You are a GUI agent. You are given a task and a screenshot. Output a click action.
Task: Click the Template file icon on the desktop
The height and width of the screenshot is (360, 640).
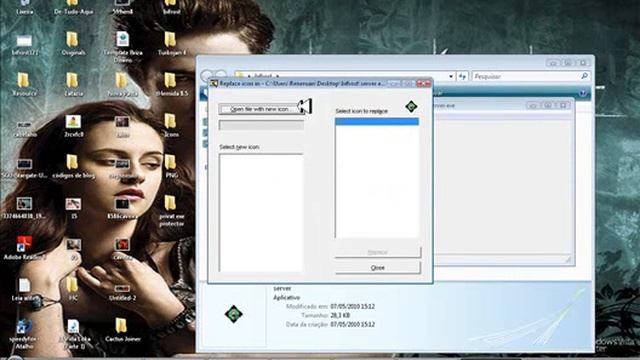122,48
